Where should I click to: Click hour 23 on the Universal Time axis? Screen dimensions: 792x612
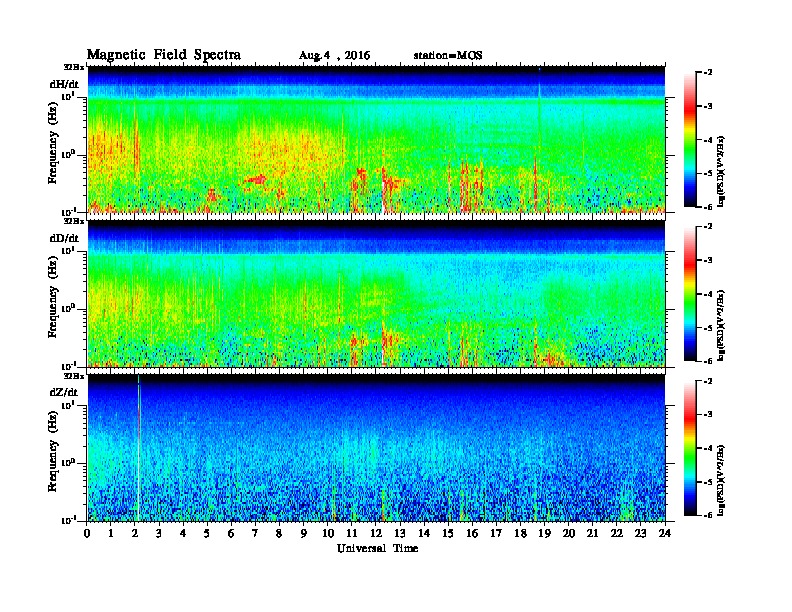[x=641, y=534]
